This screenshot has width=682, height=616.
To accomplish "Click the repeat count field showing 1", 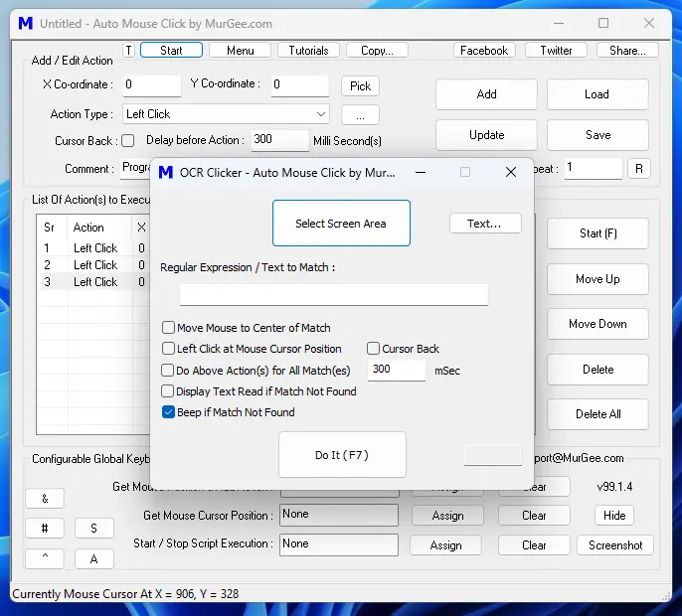I will (594, 168).
